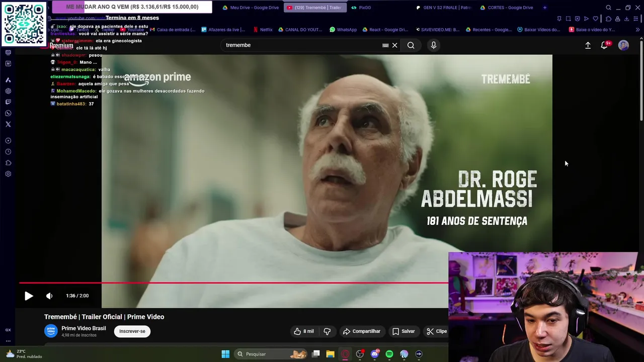This screenshot has width=644, height=362.
Task: Seek on the red video progress bar
Action: pyautogui.click(x=234, y=283)
